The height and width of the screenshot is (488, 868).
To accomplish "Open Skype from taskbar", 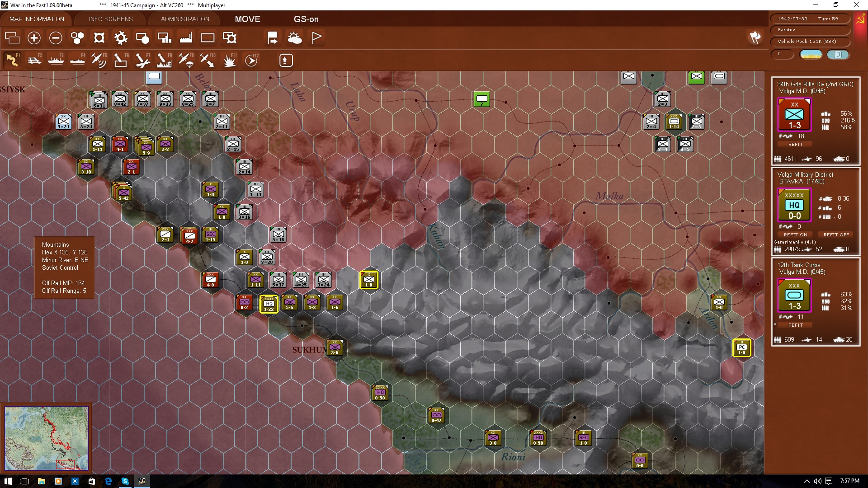I will coord(125,481).
